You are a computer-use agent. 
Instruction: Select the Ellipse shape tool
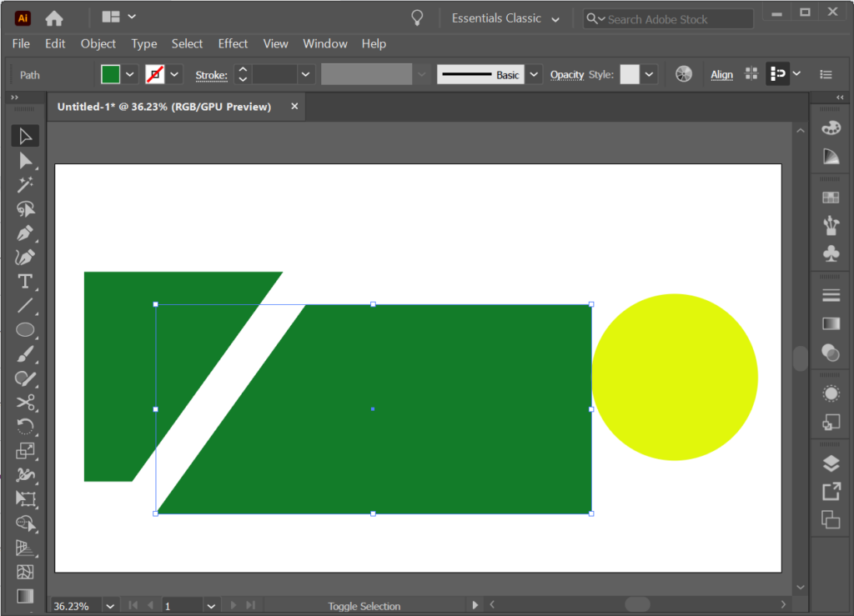[25, 330]
